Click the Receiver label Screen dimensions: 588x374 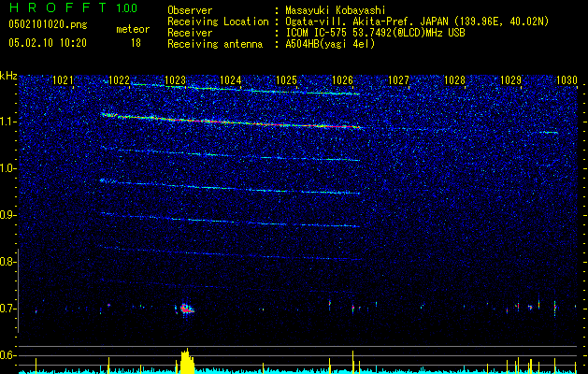[190, 33]
